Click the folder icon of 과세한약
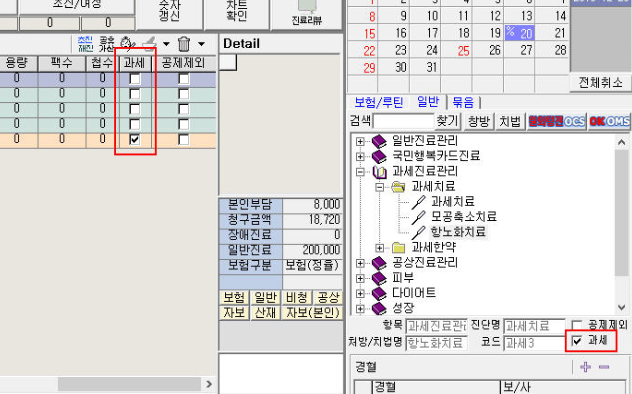 click(x=398, y=247)
